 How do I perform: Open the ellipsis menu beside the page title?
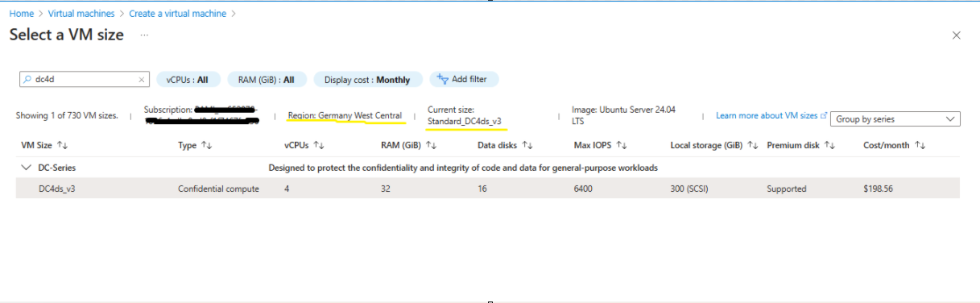[x=144, y=35]
